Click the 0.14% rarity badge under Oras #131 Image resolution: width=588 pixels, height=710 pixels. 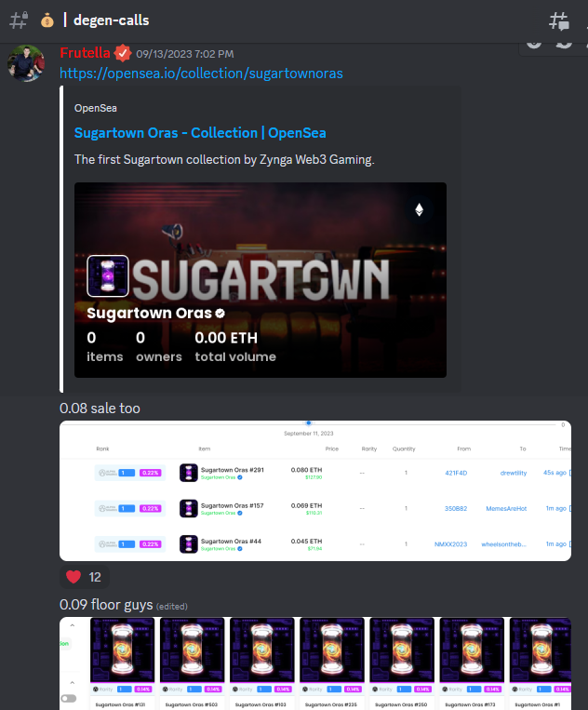(143, 690)
